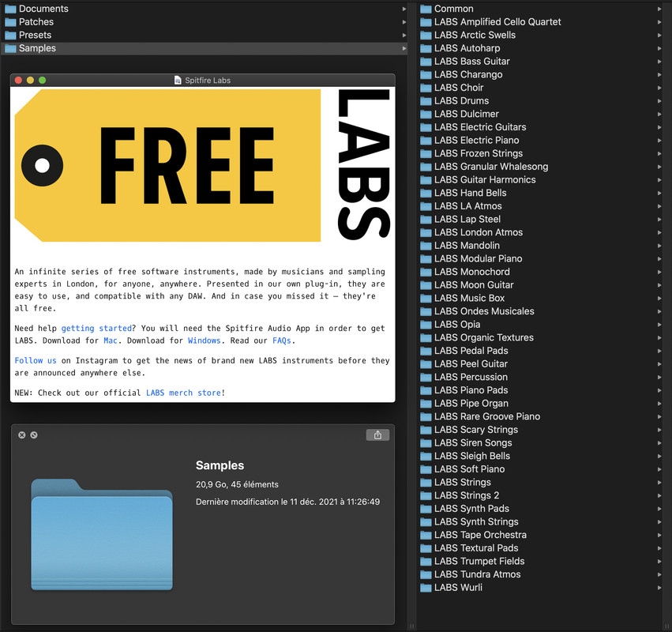This screenshot has width=672, height=632.
Task: Click the LABS Mandolin folder icon
Action: point(426,246)
